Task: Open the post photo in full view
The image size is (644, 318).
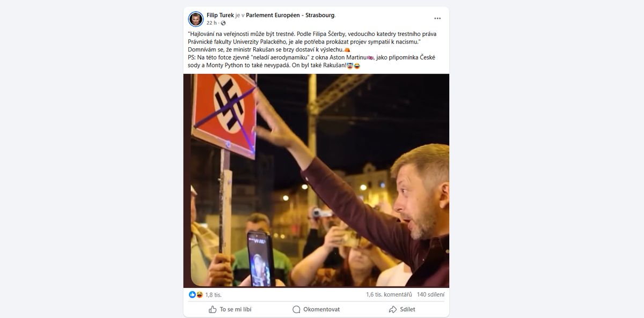Action: [x=316, y=180]
